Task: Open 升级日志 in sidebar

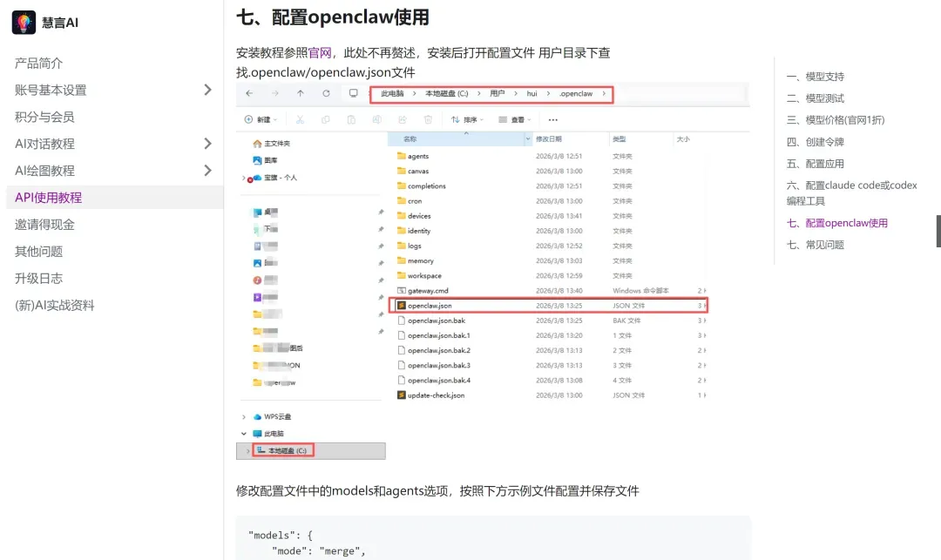Action: click(38, 278)
